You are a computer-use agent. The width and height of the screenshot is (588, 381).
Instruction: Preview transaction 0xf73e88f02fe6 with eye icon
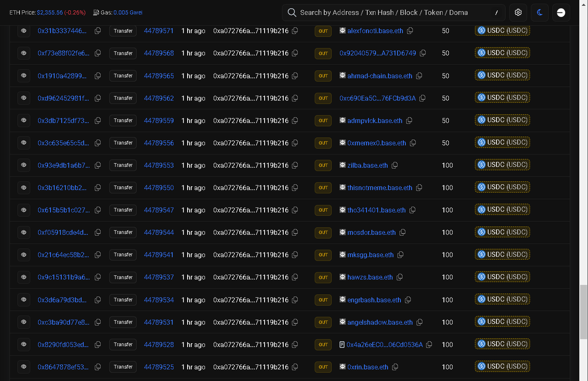point(23,53)
